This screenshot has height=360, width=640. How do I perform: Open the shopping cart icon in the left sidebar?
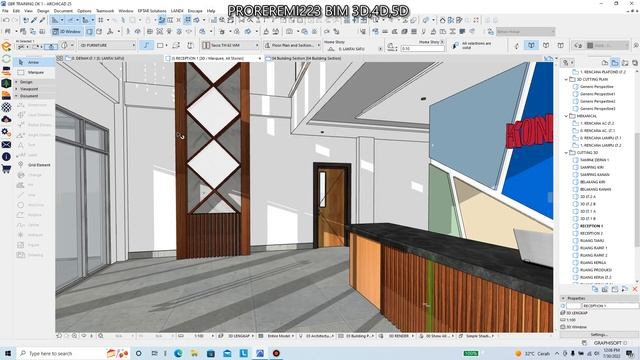pos(6,169)
